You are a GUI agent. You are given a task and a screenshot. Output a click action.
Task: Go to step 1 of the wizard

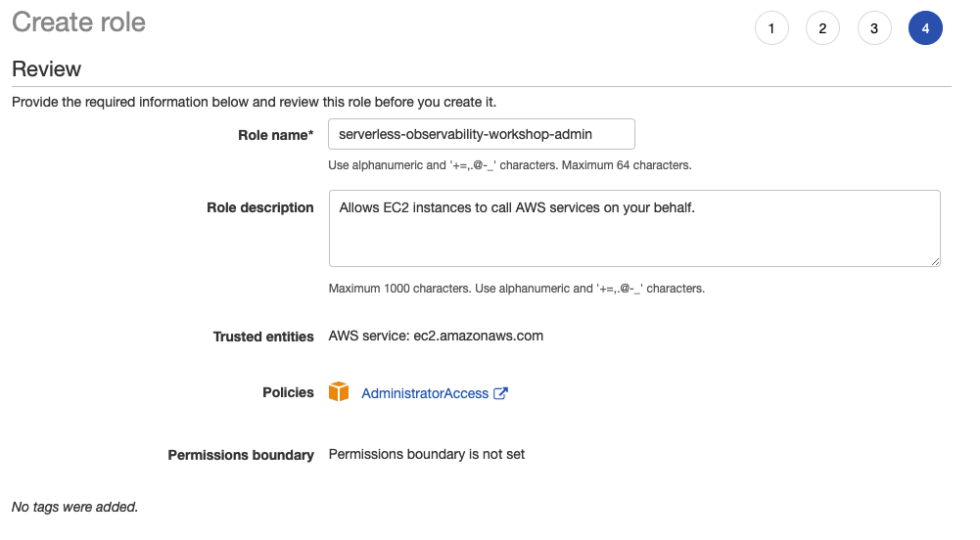click(771, 28)
